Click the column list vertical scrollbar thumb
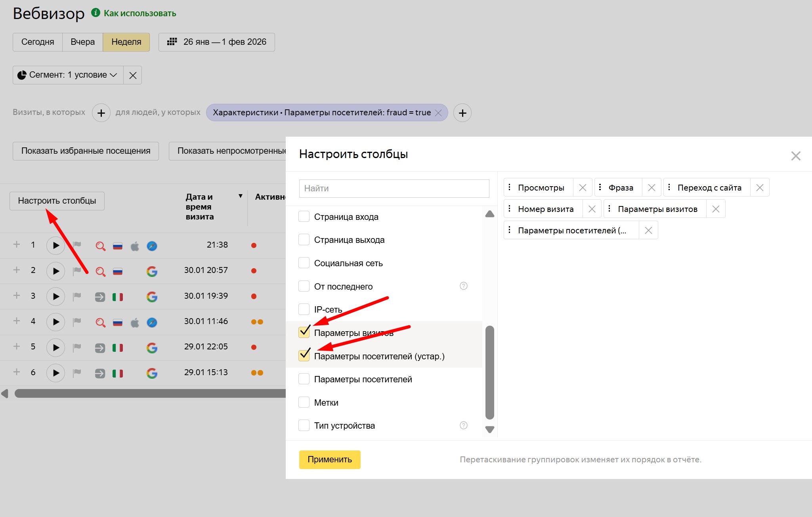 (x=490, y=372)
